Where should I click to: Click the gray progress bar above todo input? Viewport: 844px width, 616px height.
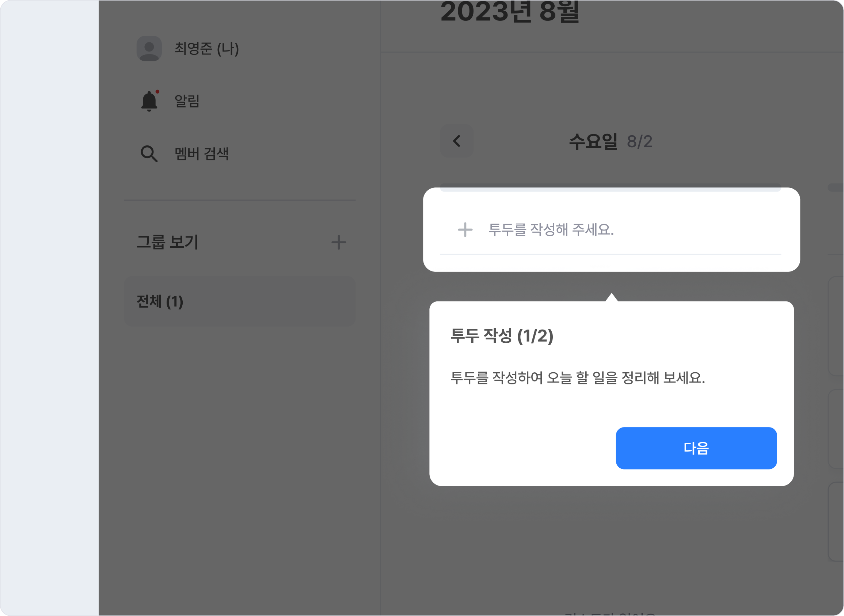point(610,189)
